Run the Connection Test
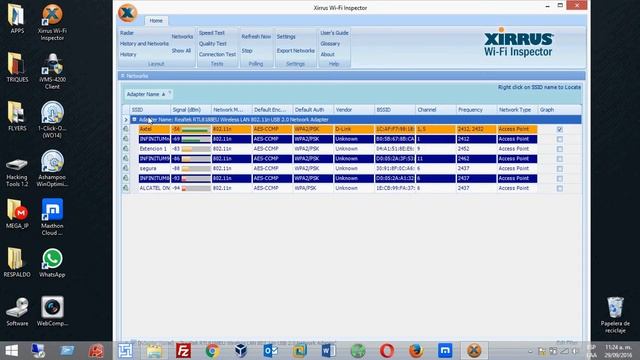Image resolution: width=640 pixels, height=360 pixels. pyautogui.click(x=218, y=54)
